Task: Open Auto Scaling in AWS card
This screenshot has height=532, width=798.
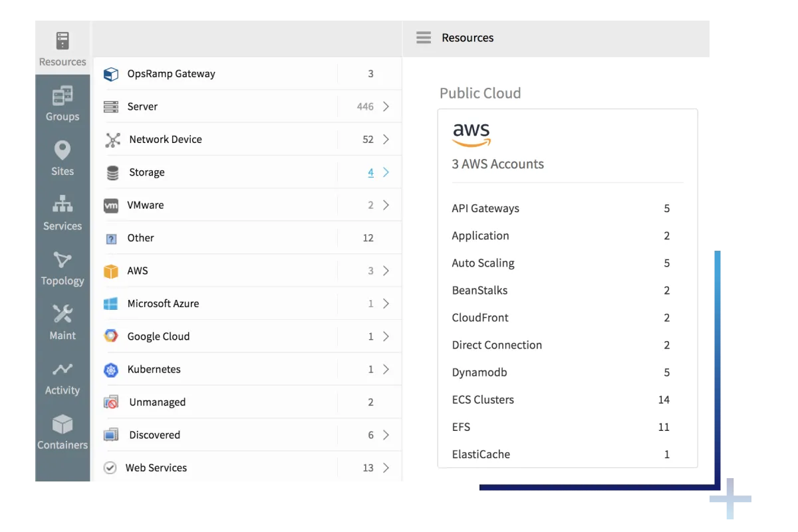Action: pos(483,263)
